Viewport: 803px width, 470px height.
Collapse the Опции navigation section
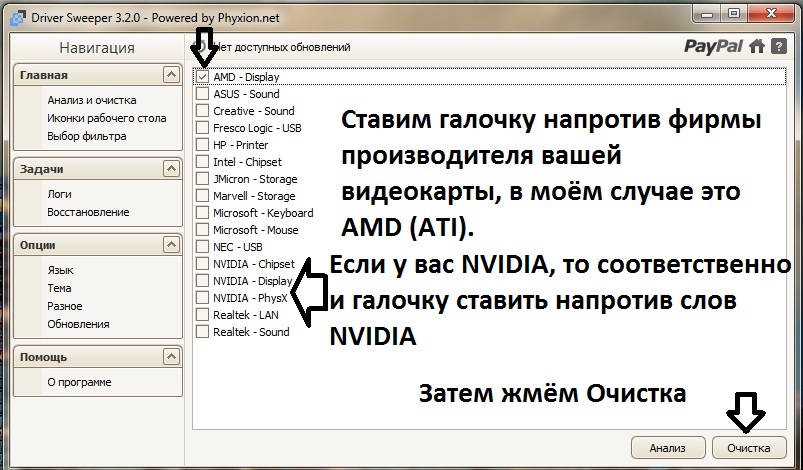(172, 245)
